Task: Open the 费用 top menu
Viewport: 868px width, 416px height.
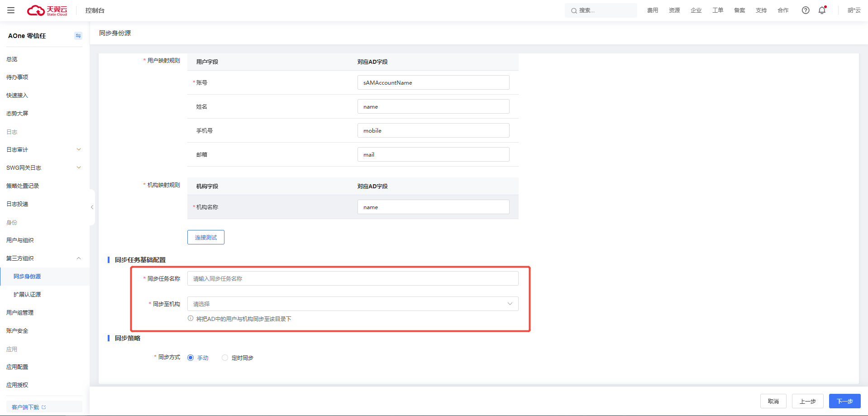Action: (652, 10)
